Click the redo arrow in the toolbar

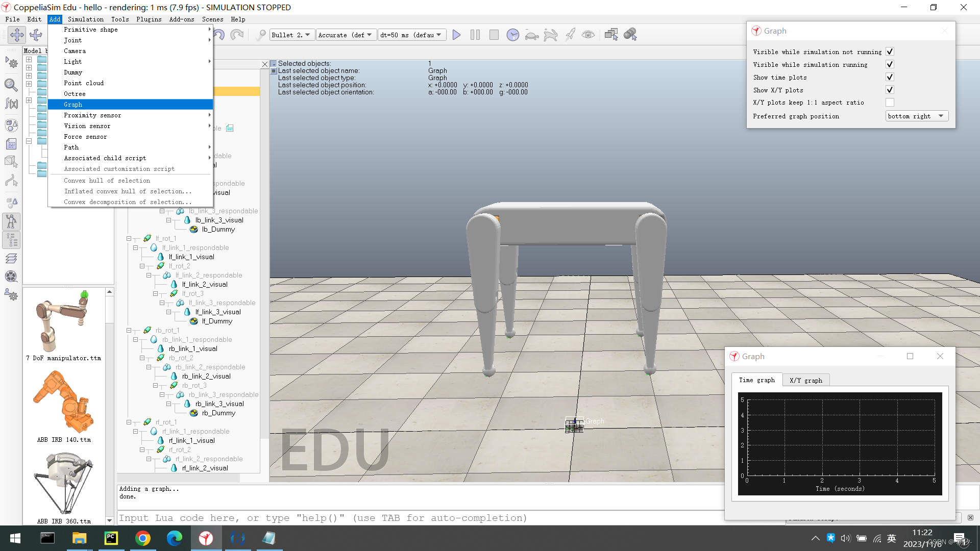pos(237,35)
